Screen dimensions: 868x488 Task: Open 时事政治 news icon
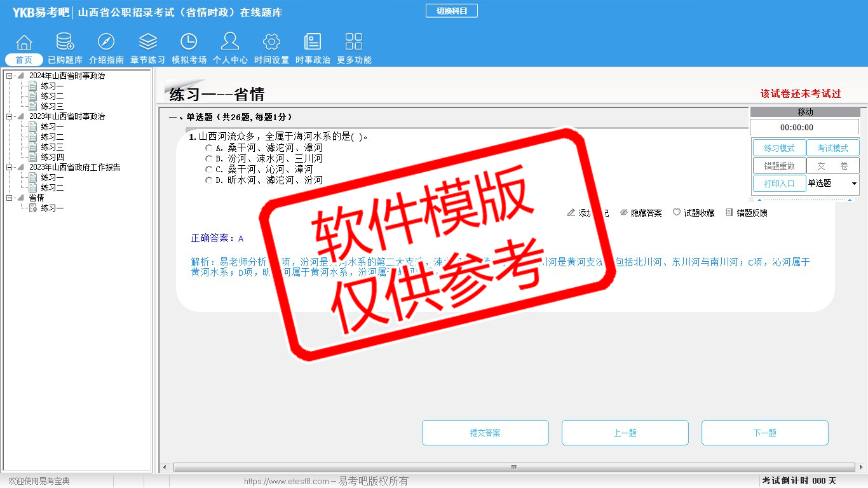pos(313,43)
